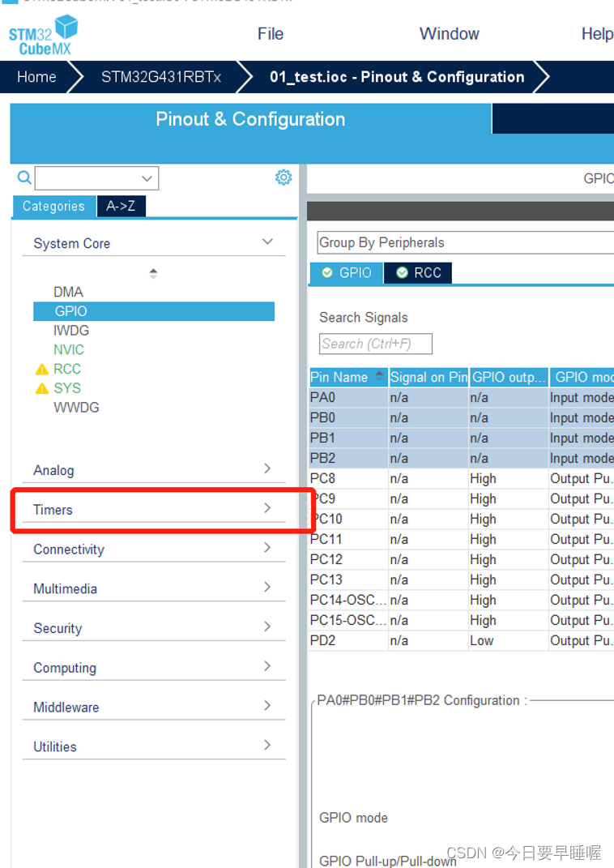Click the STM32CubeMX logo

43,36
